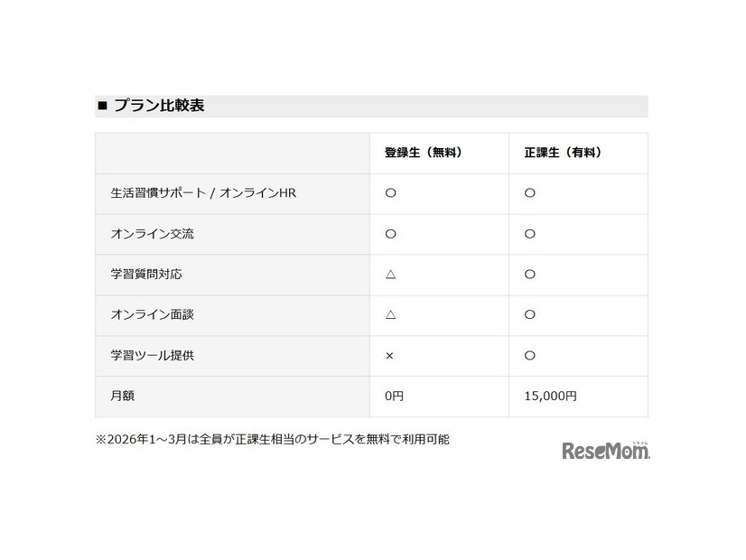Screen dimensions: 746x560
Task: Click the black square beside プラン比較表
Action: click(x=102, y=106)
